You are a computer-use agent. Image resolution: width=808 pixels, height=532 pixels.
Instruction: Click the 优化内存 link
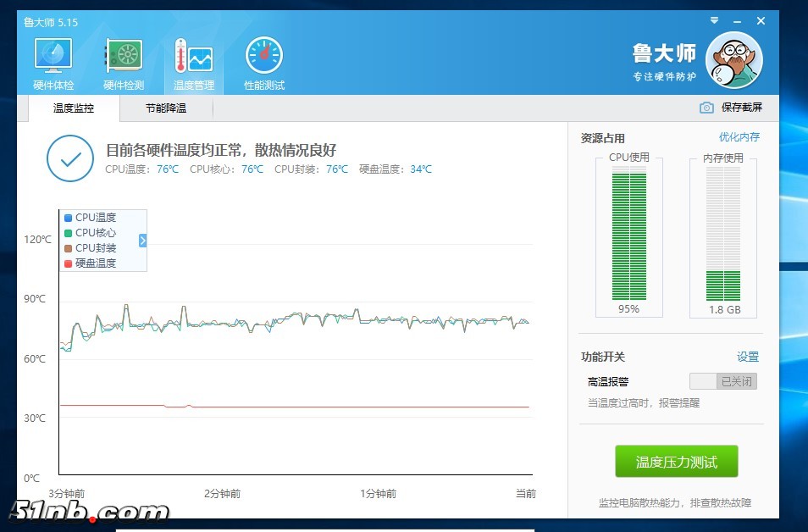pos(739,137)
